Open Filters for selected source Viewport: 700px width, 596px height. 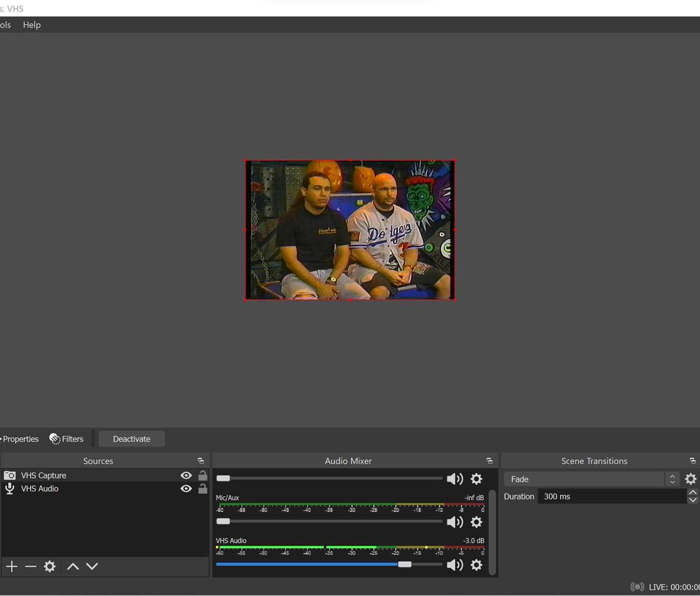pyautogui.click(x=66, y=439)
